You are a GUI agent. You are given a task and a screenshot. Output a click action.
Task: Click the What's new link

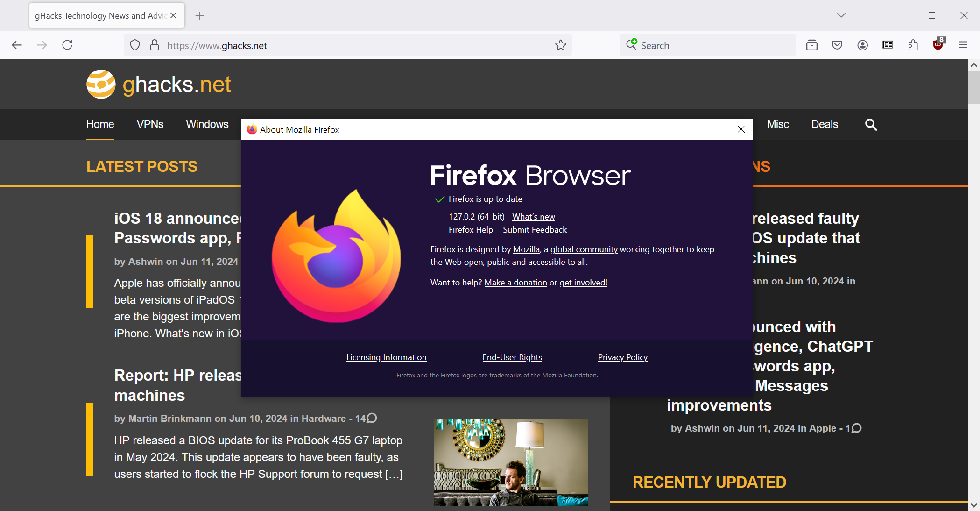(533, 216)
